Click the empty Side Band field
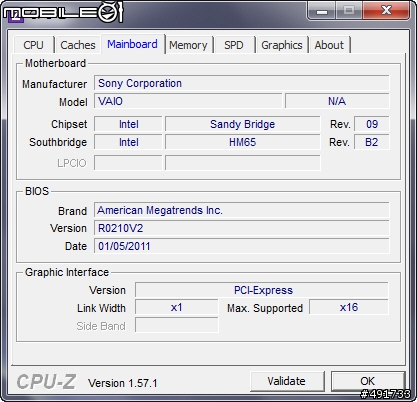This screenshot has height=402, width=417. coord(177,325)
